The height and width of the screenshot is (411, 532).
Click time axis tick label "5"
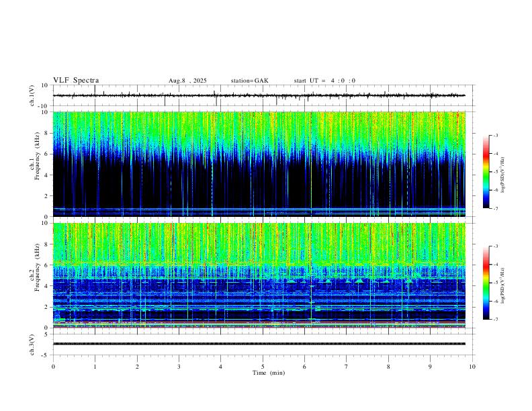tap(263, 367)
